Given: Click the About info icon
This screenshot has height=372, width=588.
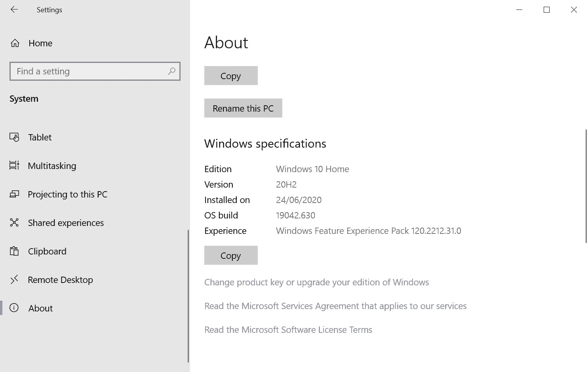Looking at the screenshot, I should (15, 308).
